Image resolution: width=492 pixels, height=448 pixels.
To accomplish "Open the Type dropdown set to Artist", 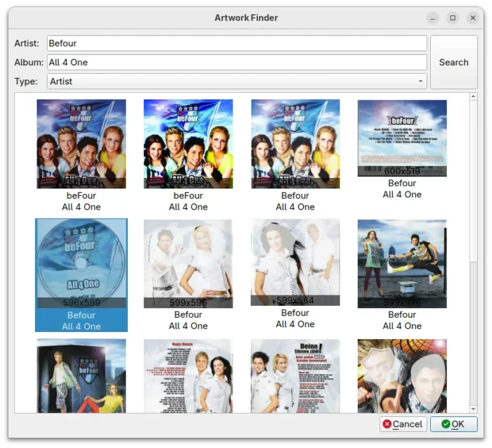I will pos(237,82).
